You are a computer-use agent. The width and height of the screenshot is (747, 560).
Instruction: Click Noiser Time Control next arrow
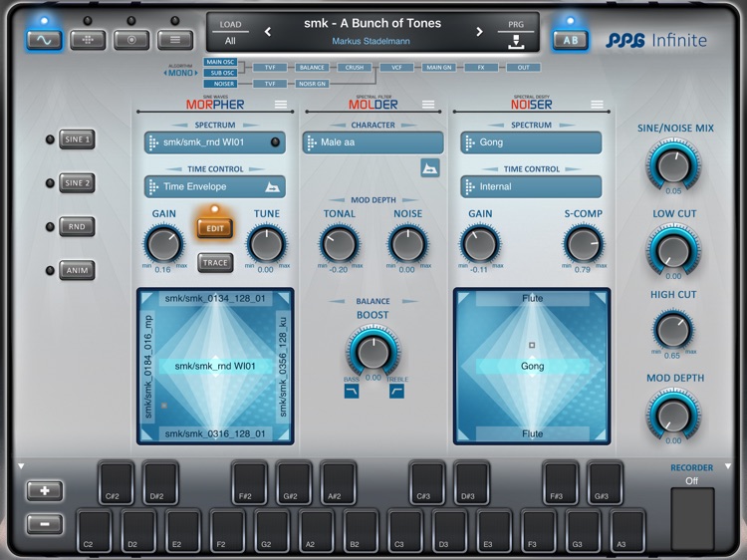click(x=573, y=169)
